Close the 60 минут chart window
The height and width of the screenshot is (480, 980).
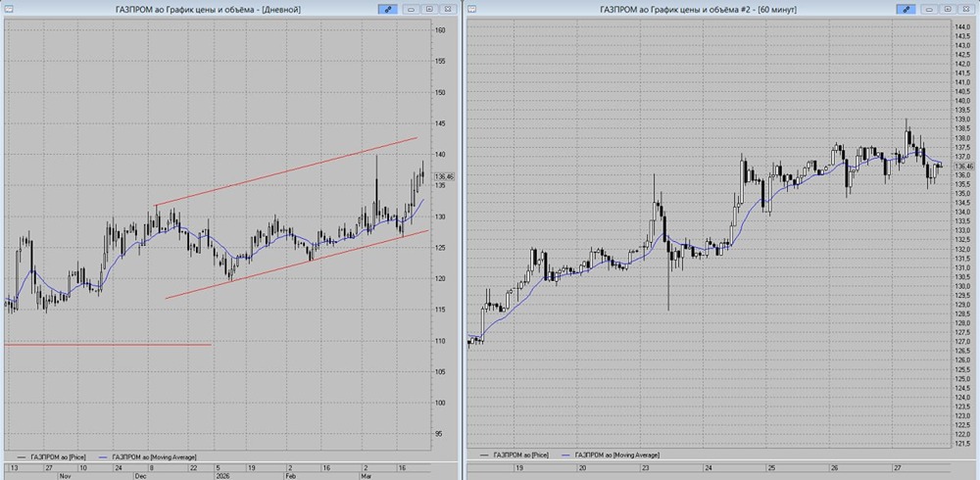tap(966, 10)
